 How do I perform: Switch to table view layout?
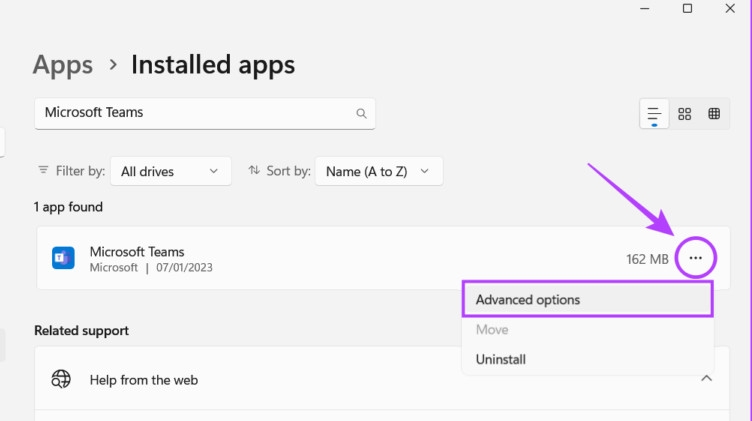[714, 114]
